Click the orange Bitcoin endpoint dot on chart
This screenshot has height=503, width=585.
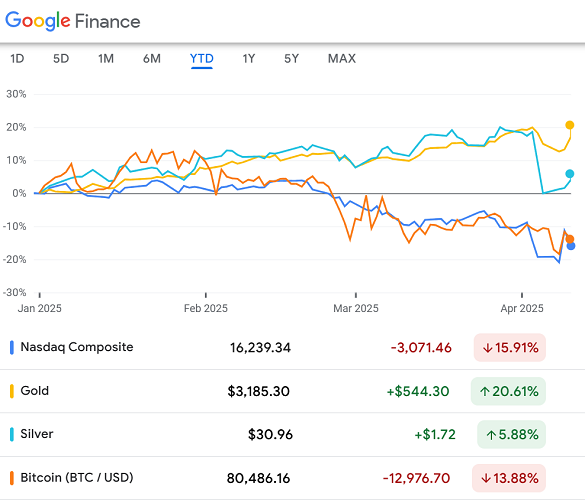[x=570, y=239]
